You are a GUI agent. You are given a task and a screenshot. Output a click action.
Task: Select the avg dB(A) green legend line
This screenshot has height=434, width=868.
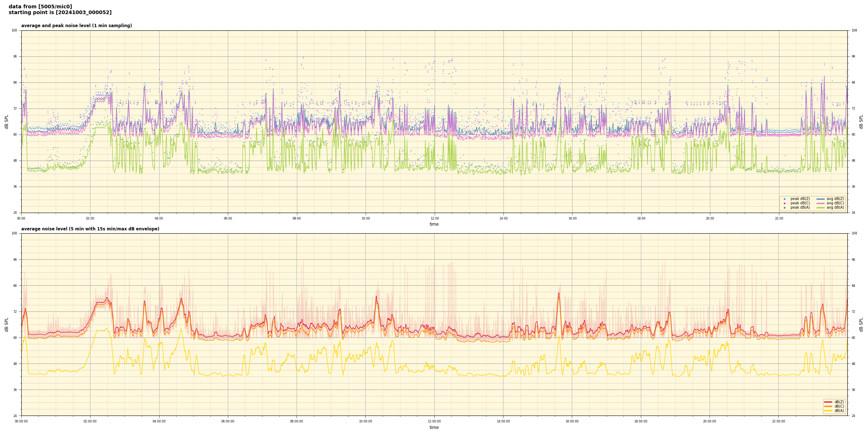click(821, 208)
